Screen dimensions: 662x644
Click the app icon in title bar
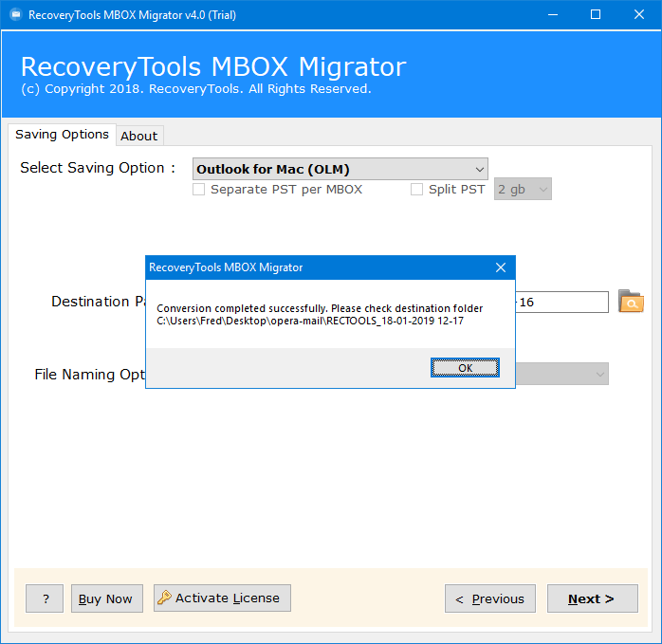click(x=16, y=15)
